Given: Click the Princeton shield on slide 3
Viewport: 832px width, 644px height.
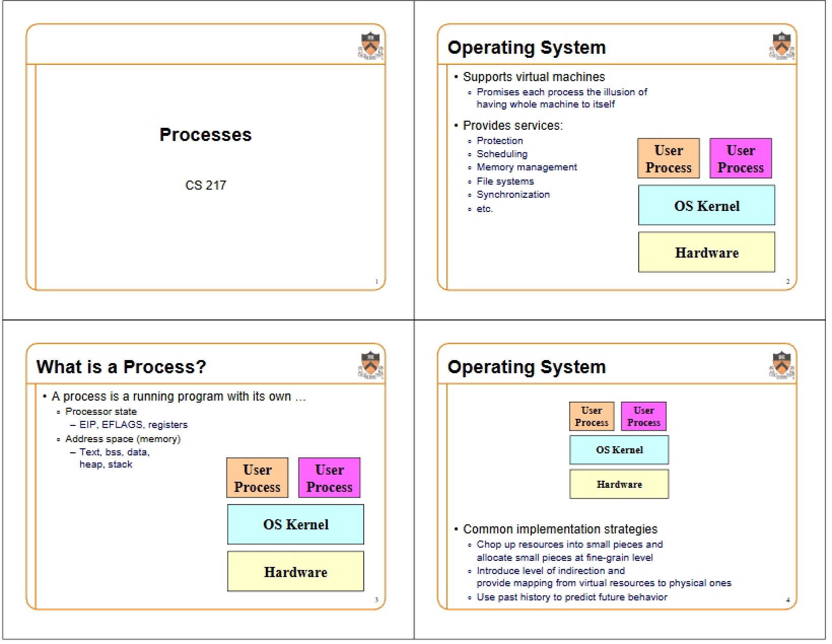Looking at the screenshot, I should click(x=371, y=365).
